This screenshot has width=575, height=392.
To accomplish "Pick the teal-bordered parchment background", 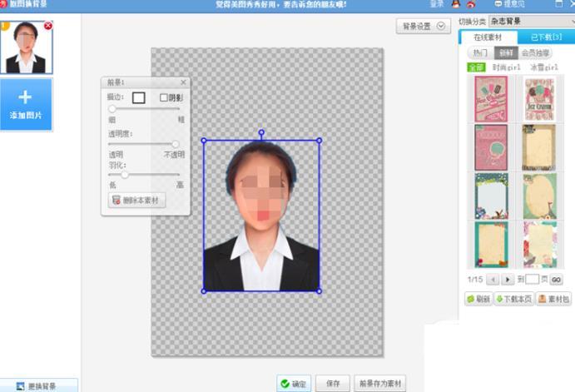I will [492, 245].
